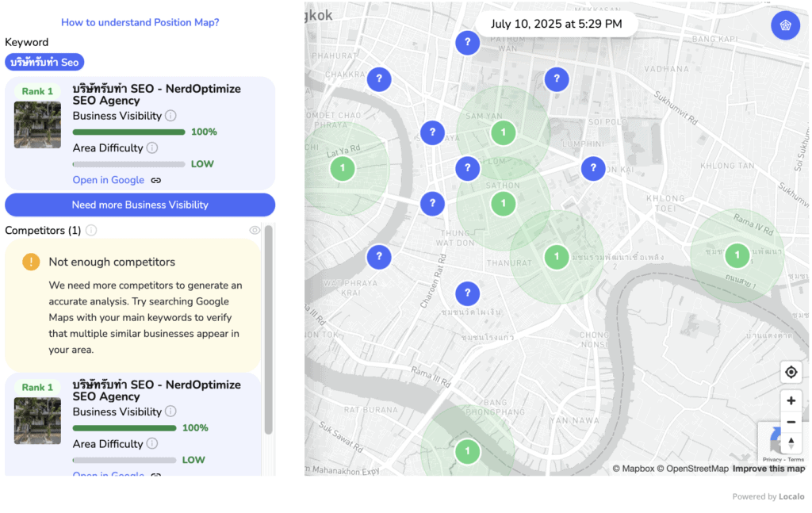Image resolution: width=812 pixels, height=513 pixels.
Task: Open the Localo link in Powered by
Action: (792, 496)
